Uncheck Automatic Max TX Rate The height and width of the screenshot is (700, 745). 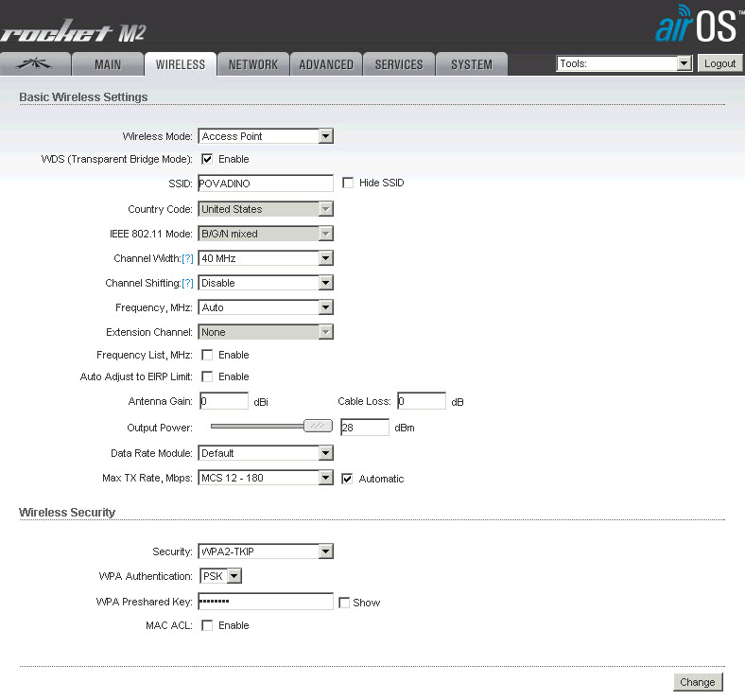pos(348,479)
